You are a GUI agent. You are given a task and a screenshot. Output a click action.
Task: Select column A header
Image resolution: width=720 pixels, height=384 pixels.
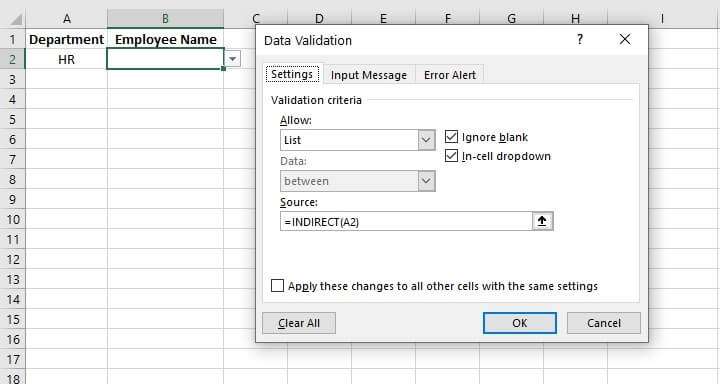pos(67,19)
